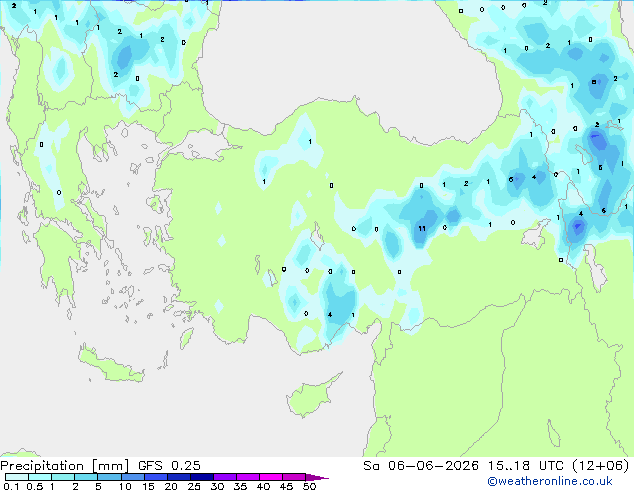Screen dimensions: 634x490
Task: Select the 30–35 mm purple legend swatch
Action: point(225,477)
